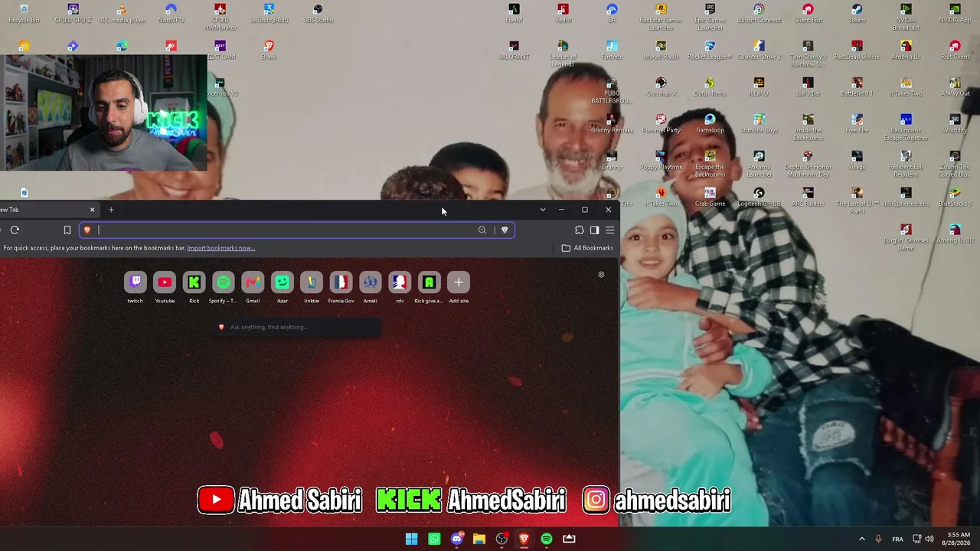The height and width of the screenshot is (551, 980).
Task: Open File Explorer from the taskbar
Action: pyautogui.click(x=479, y=539)
